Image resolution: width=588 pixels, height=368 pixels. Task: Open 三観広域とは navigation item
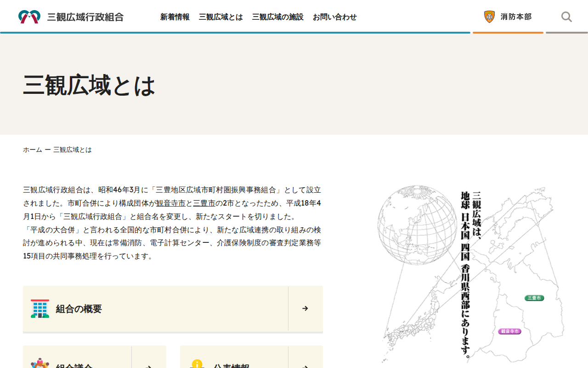pos(220,17)
